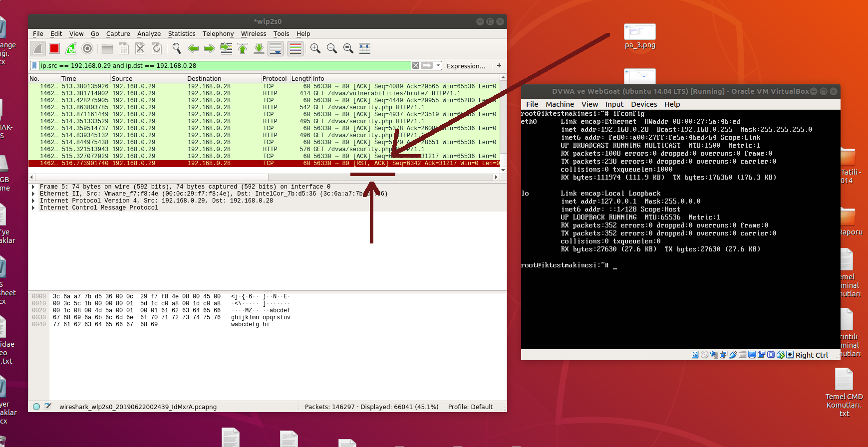Screen dimensions: 868x447
Task: Stop capturing packets with the red square
Action: (55, 48)
